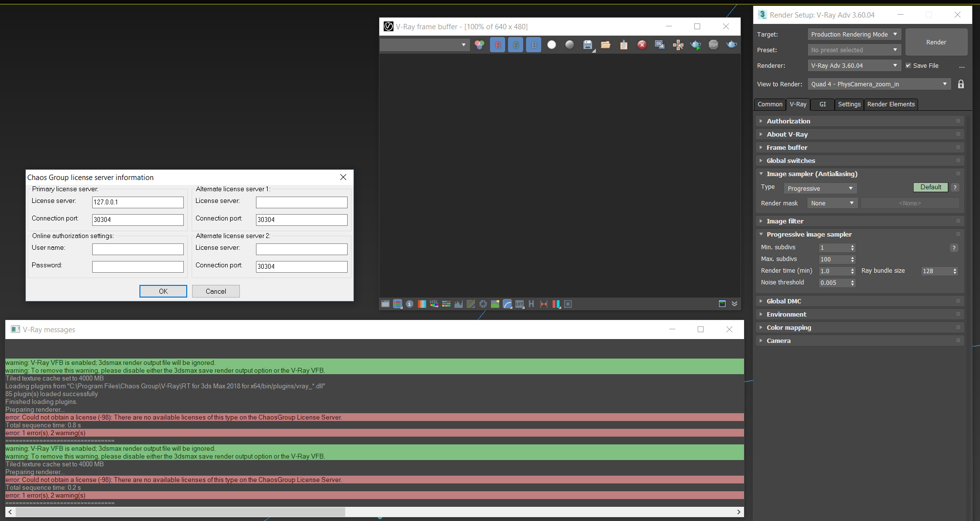Click the User name input field
Viewport: 980px width, 521px height.
tap(138, 249)
